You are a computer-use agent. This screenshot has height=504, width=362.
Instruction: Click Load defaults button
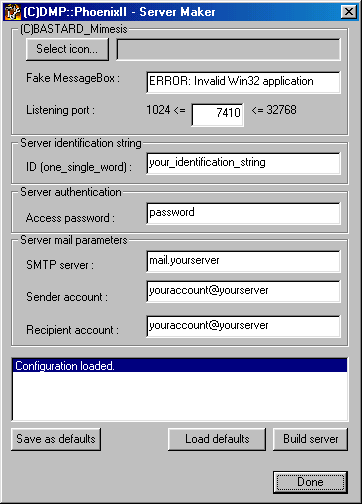217,439
